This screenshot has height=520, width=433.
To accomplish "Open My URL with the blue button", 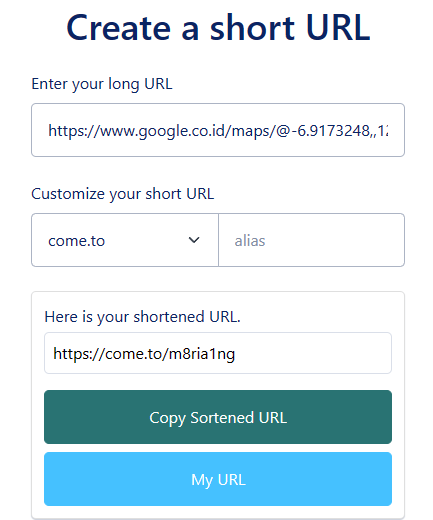I will [x=218, y=479].
